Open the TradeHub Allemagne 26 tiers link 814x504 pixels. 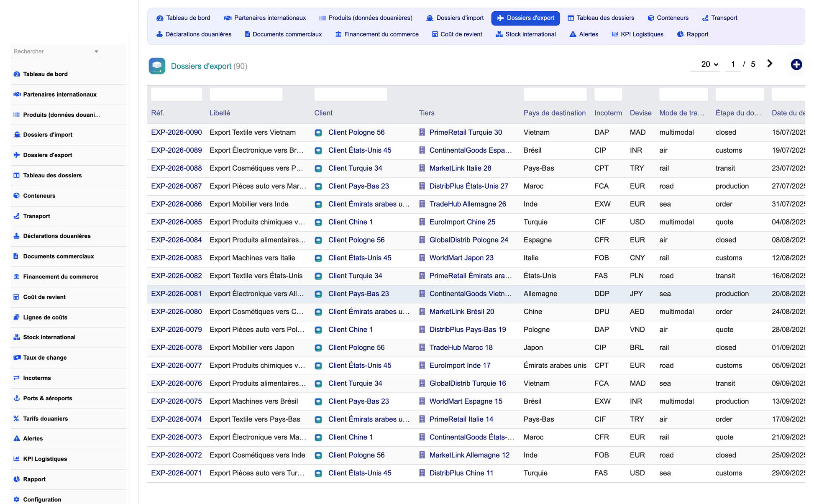coord(468,204)
